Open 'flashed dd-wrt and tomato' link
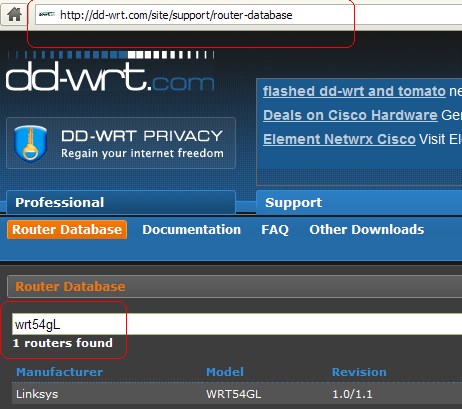 pos(354,91)
